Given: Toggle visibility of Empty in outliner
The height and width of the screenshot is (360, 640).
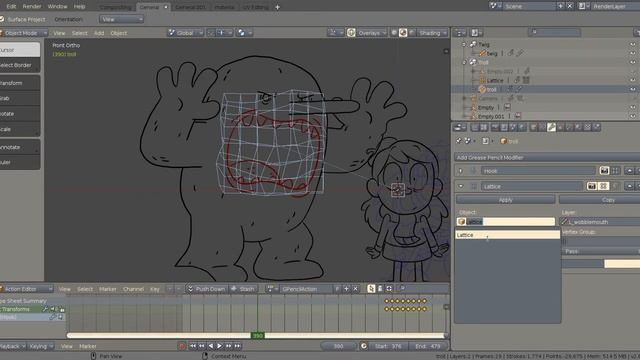Looking at the screenshot, I should (x=633, y=107).
